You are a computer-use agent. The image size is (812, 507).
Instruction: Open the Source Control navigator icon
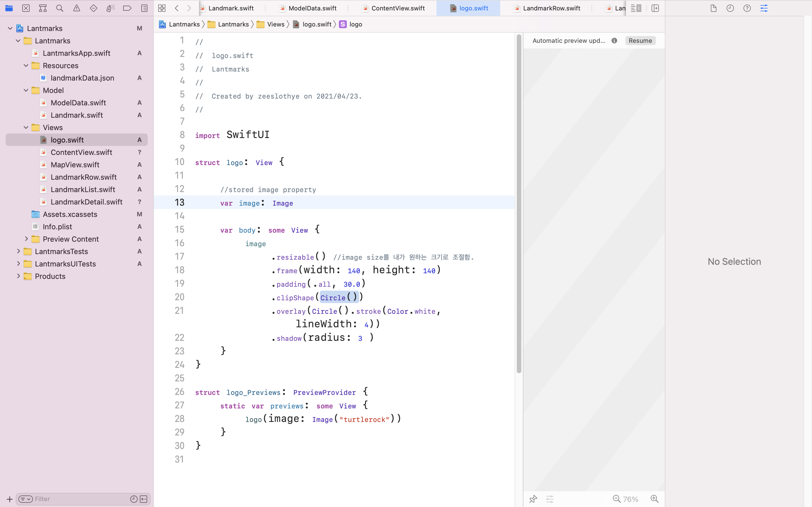(26, 8)
